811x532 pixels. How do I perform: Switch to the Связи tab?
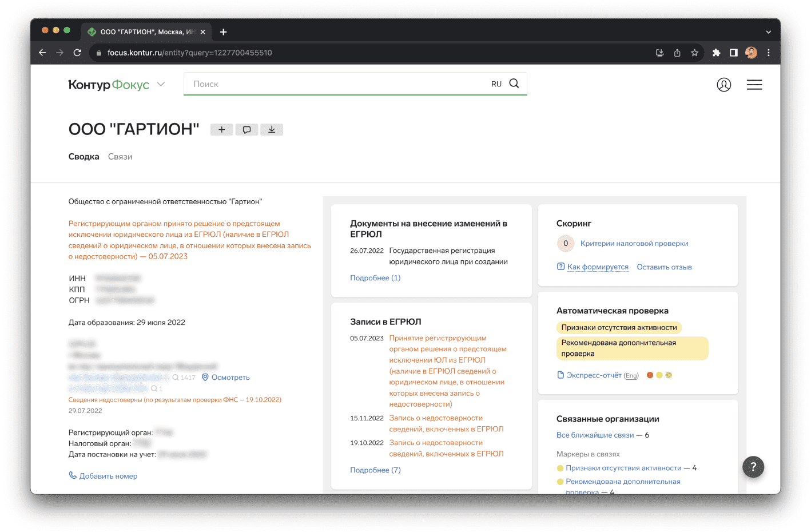(x=120, y=157)
